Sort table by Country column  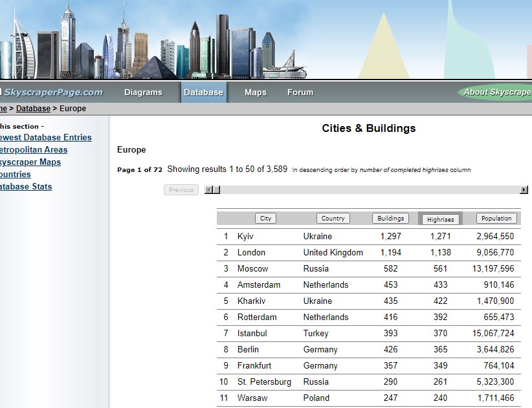[x=333, y=219]
